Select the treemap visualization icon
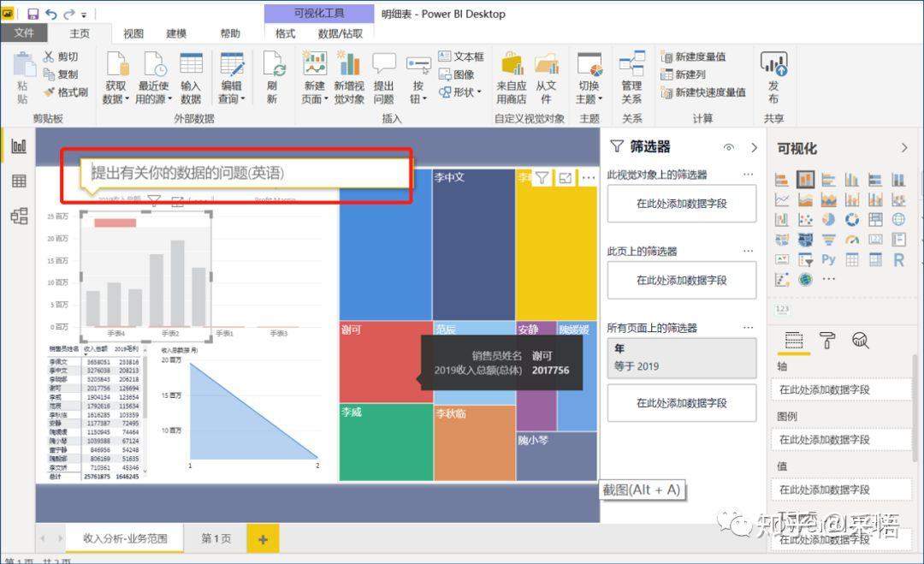 (874, 220)
